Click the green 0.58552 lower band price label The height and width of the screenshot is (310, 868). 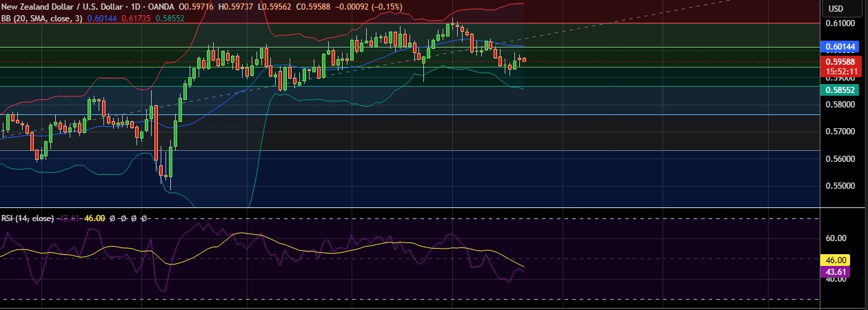[x=840, y=90]
